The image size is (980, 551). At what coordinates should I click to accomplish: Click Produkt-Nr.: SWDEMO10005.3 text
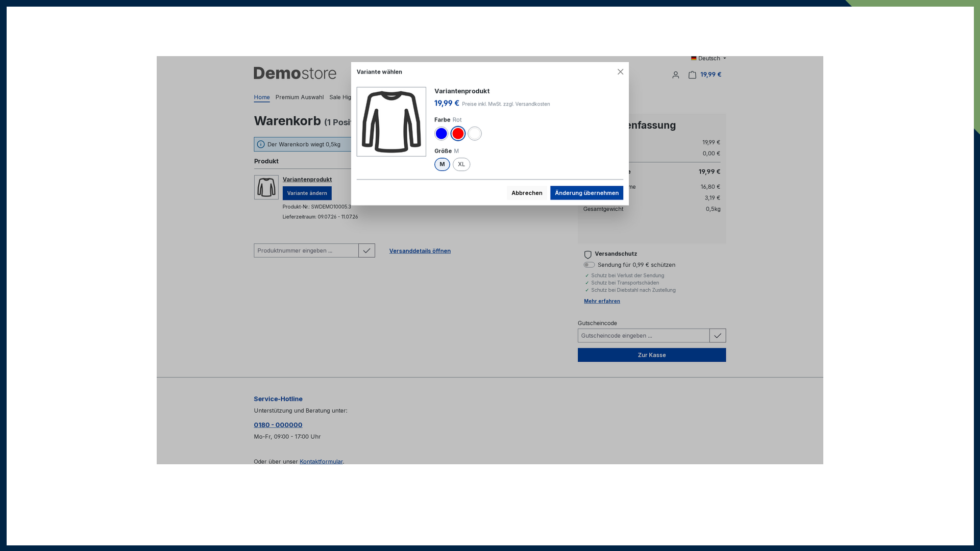[x=317, y=207]
